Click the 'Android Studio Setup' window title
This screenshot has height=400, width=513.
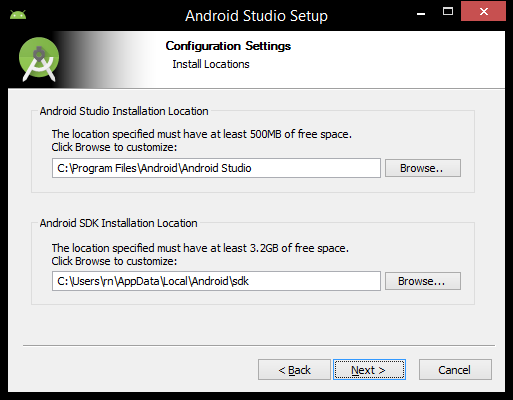click(256, 16)
